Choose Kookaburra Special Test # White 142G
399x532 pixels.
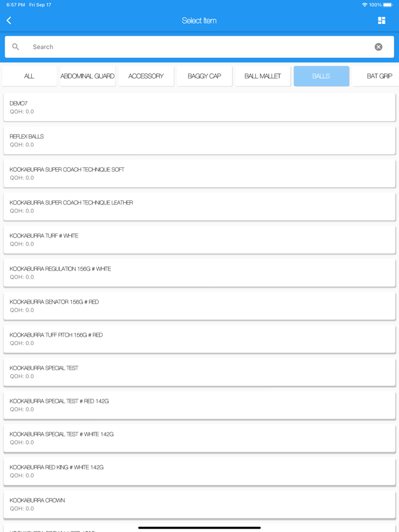click(x=199, y=438)
